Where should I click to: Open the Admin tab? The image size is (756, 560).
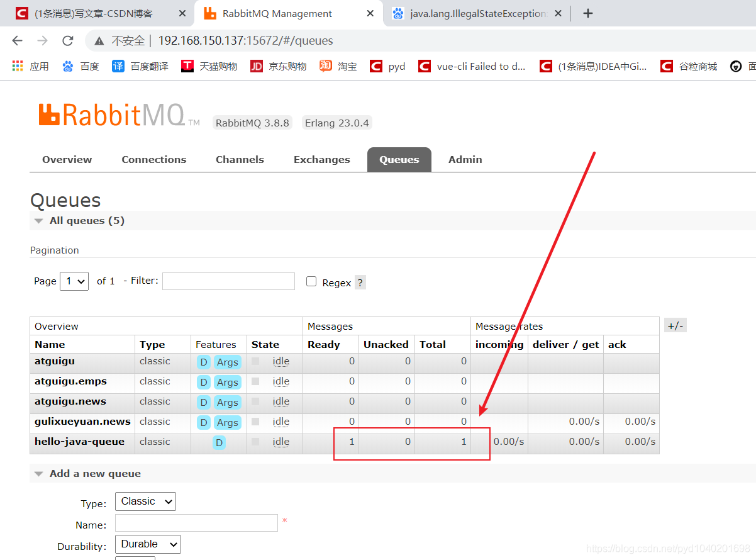[465, 159]
